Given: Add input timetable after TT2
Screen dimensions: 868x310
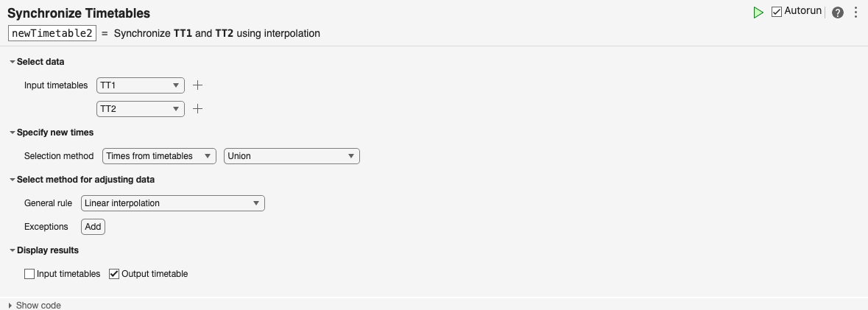Looking at the screenshot, I should tap(197, 109).
